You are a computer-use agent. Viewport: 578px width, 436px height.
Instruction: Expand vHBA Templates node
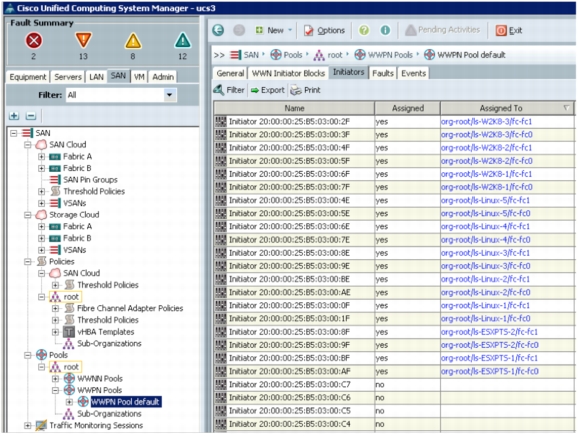click(55, 332)
